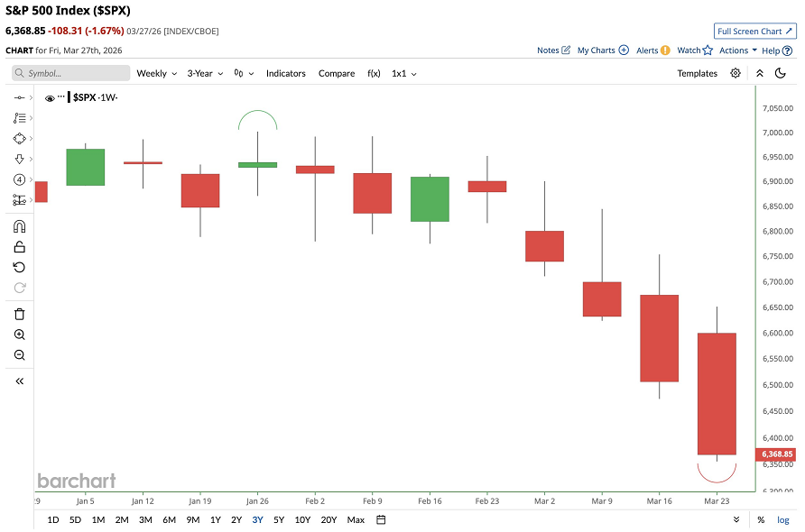Toggle visibility of the $SPX-1W series
The width and height of the screenshot is (805, 532).
[50, 97]
